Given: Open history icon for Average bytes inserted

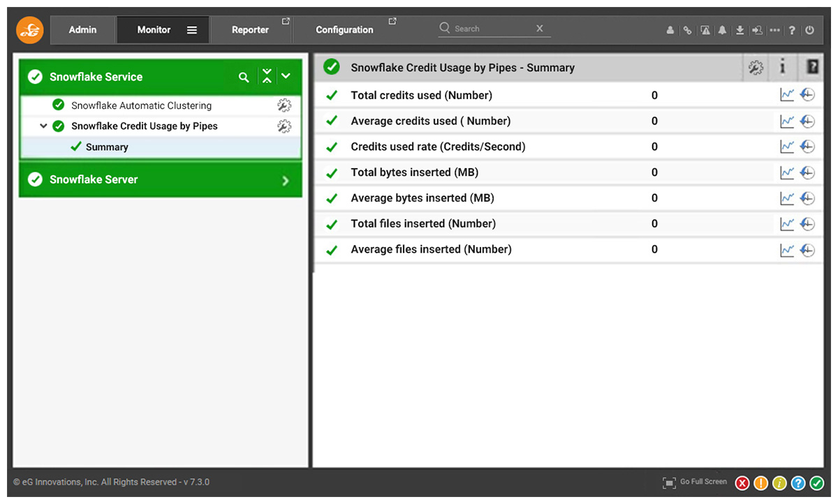Looking at the screenshot, I should pos(807,198).
